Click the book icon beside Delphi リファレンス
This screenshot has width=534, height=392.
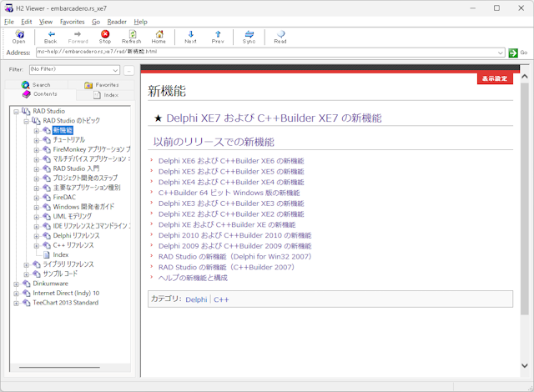click(x=47, y=235)
